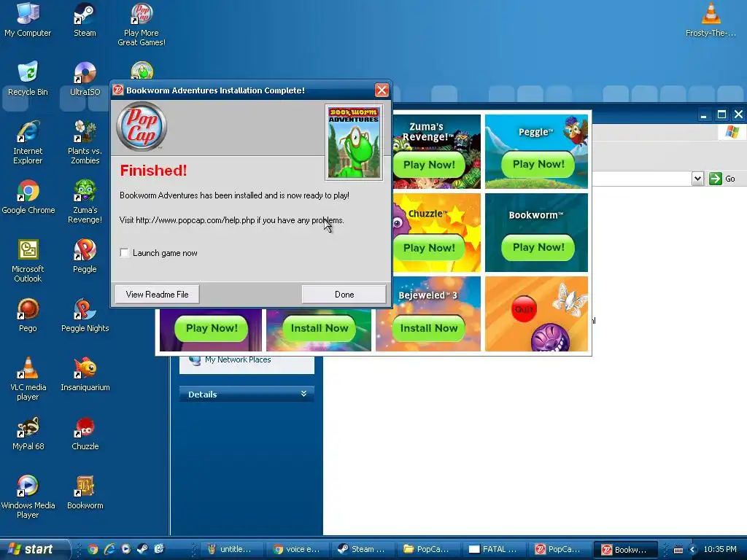Image resolution: width=747 pixels, height=560 pixels.
Task: Launch Peggle Nights desktop shortcut
Action: coord(85,314)
